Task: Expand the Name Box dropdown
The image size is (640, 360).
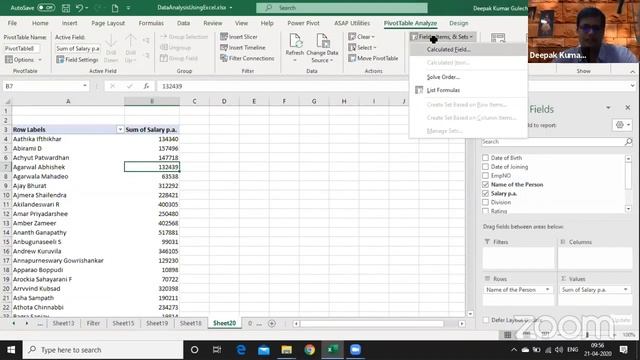Action: tap(84, 86)
